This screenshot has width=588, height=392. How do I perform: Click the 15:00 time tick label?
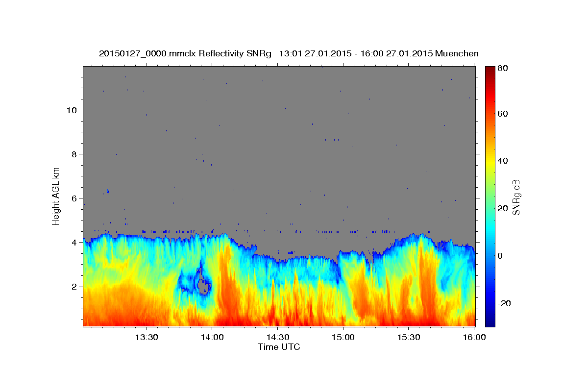[x=343, y=337]
